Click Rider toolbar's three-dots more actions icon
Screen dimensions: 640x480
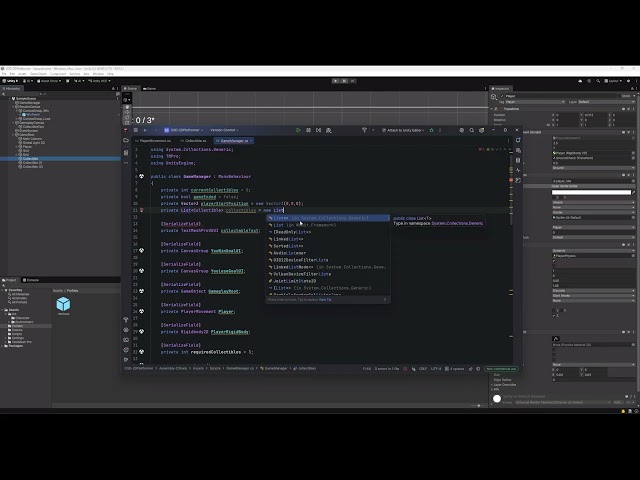[440, 130]
